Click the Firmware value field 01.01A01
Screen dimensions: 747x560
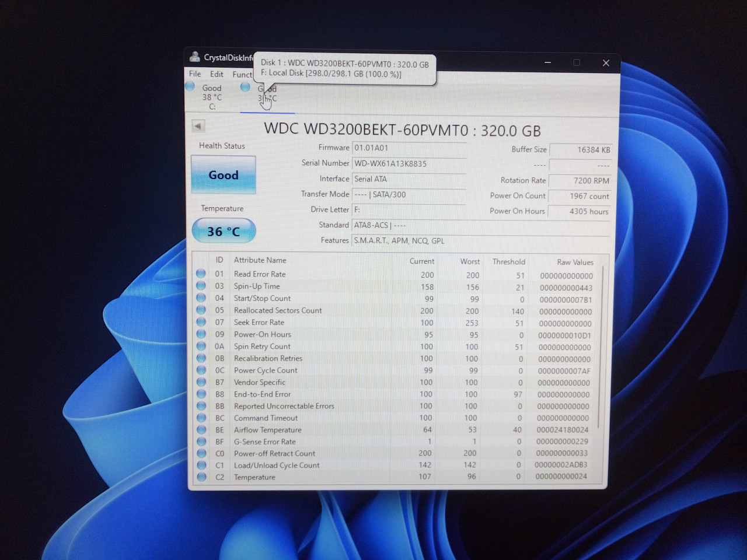[409, 148]
